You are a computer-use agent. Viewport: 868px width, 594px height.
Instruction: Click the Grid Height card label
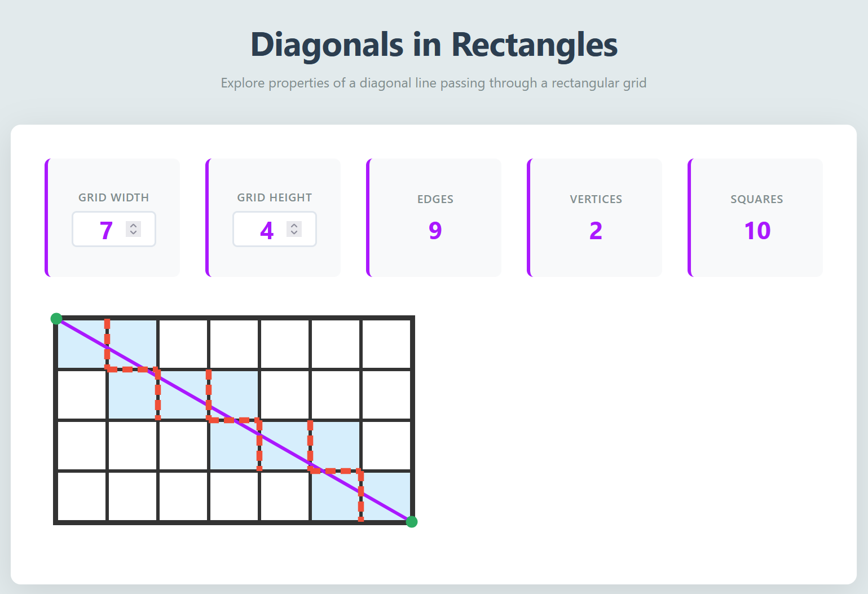tap(274, 197)
